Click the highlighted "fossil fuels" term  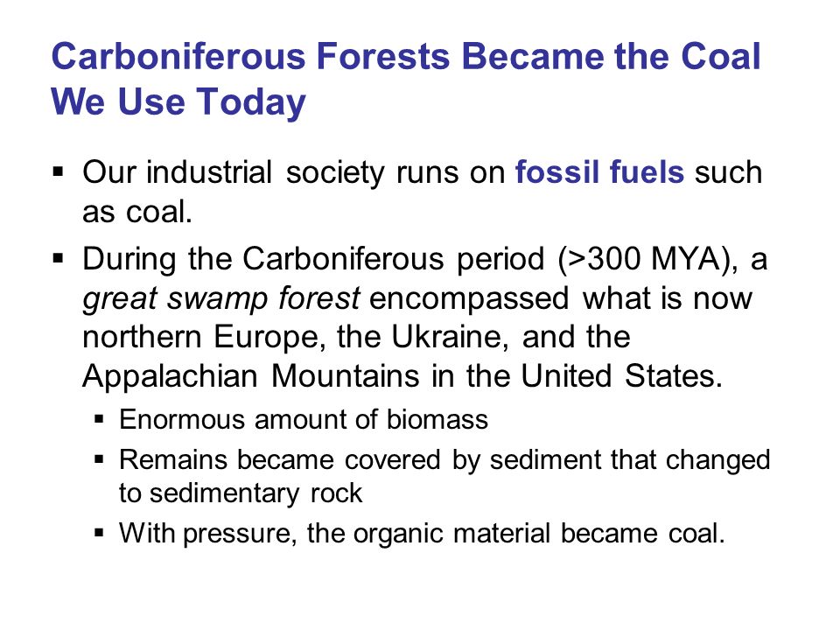tap(599, 172)
